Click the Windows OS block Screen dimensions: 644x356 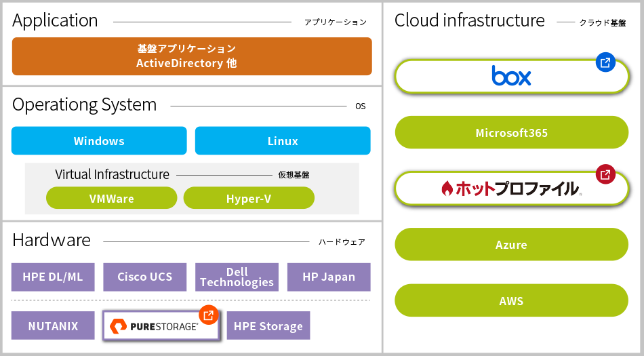(x=99, y=141)
